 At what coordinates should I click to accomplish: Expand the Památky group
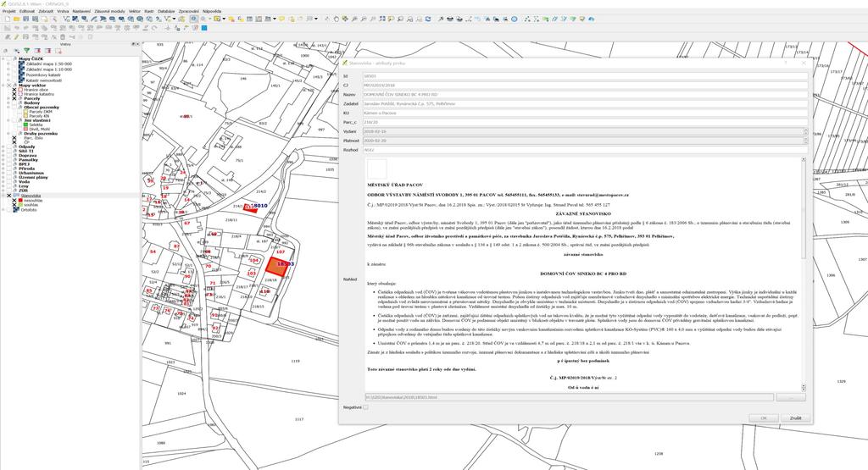pyautogui.click(x=3, y=160)
